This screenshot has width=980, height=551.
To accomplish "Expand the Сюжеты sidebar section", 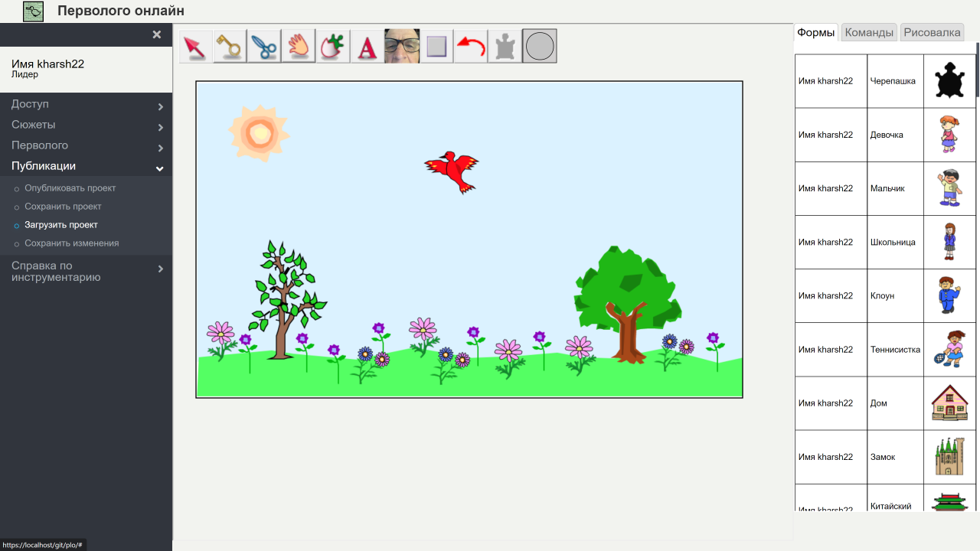I will coord(86,125).
